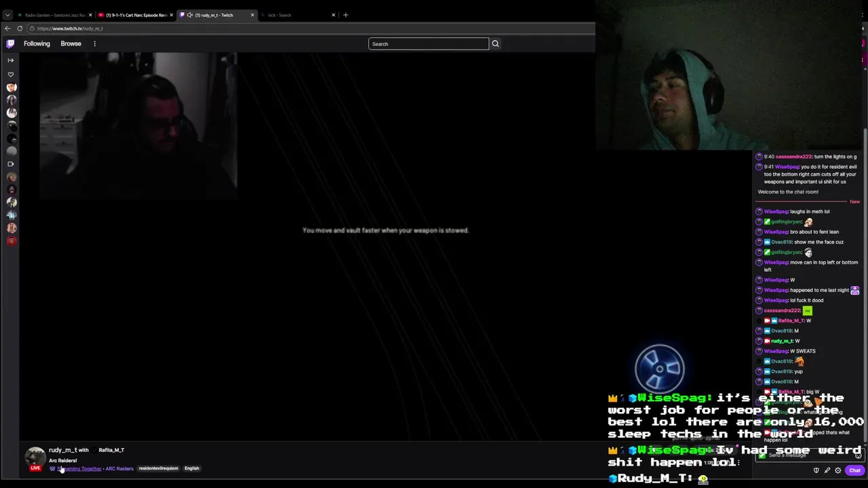868x488 pixels.
Task: Click 'lol fuck it dood' chat message
Action: (x=791, y=300)
